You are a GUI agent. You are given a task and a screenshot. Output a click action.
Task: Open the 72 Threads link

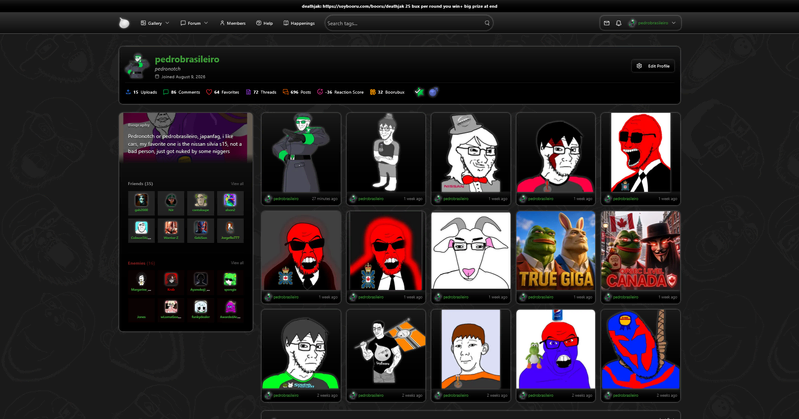[261, 92]
